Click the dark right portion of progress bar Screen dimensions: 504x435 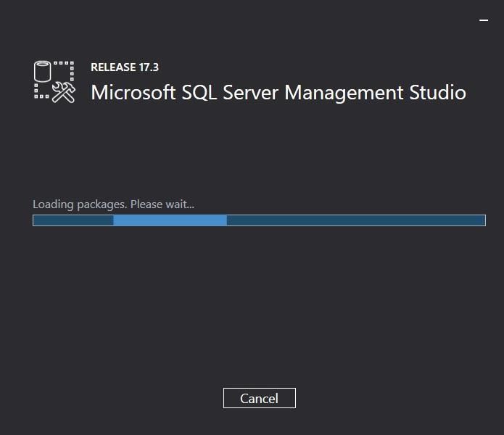pos(355,220)
